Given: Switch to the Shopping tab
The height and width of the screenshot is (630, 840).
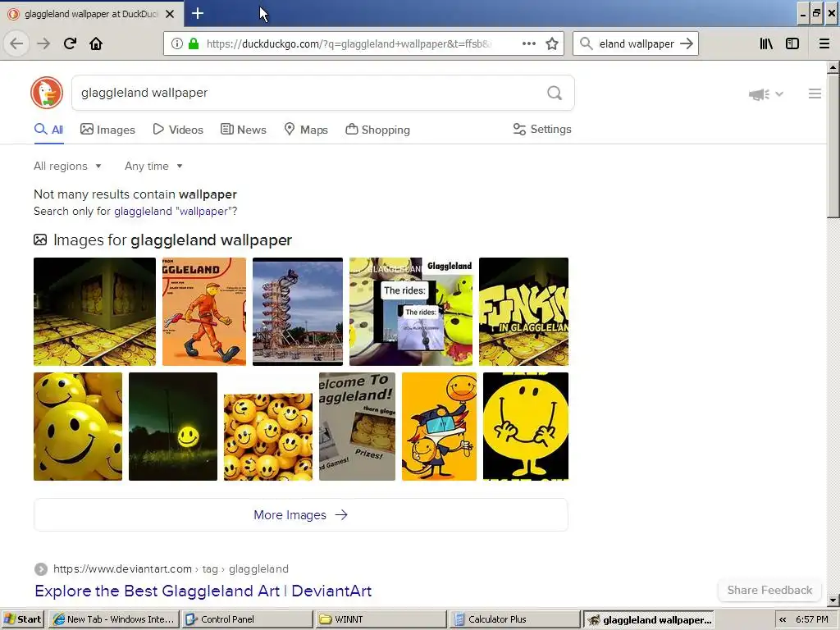Looking at the screenshot, I should 377,130.
